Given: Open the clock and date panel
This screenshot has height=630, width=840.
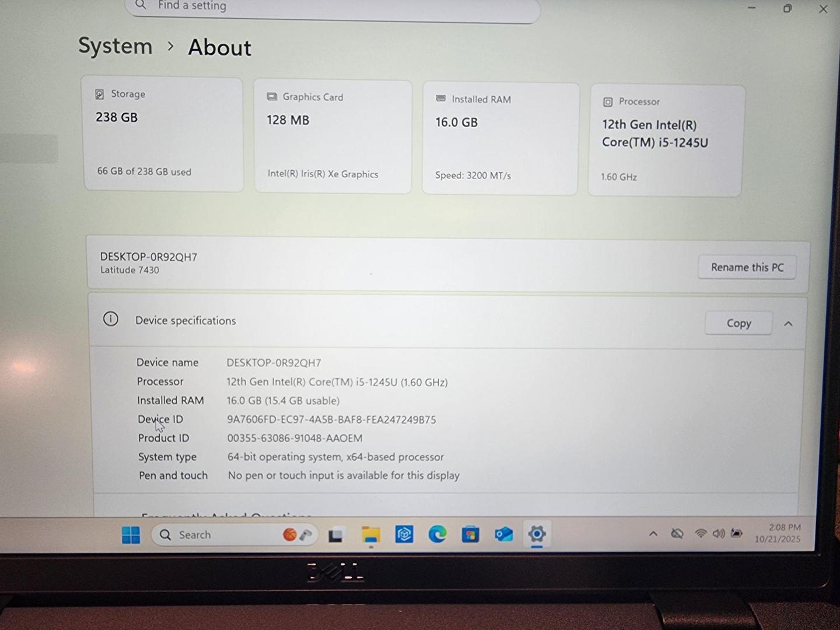Looking at the screenshot, I should point(778,533).
